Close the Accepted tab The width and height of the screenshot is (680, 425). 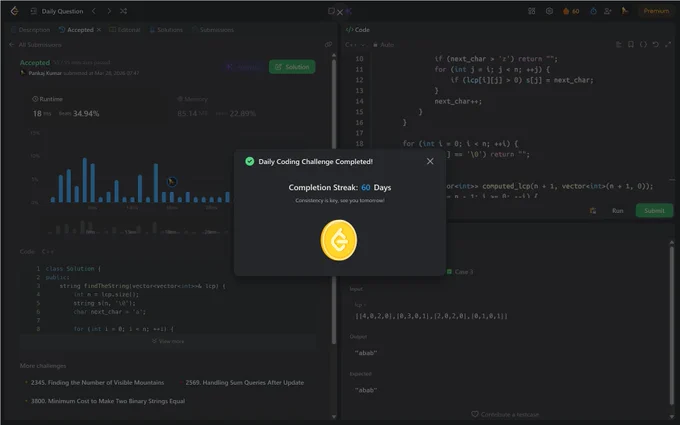click(x=99, y=30)
